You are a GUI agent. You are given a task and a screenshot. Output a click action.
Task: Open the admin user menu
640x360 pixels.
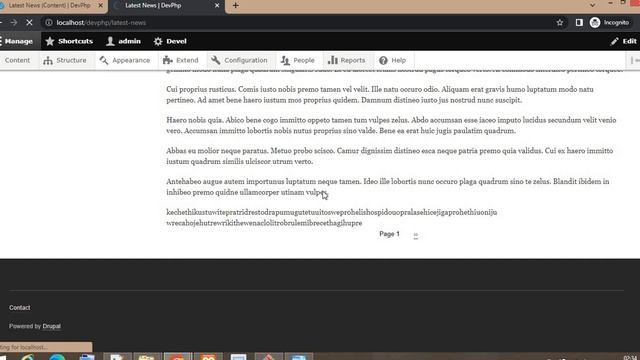click(123, 41)
